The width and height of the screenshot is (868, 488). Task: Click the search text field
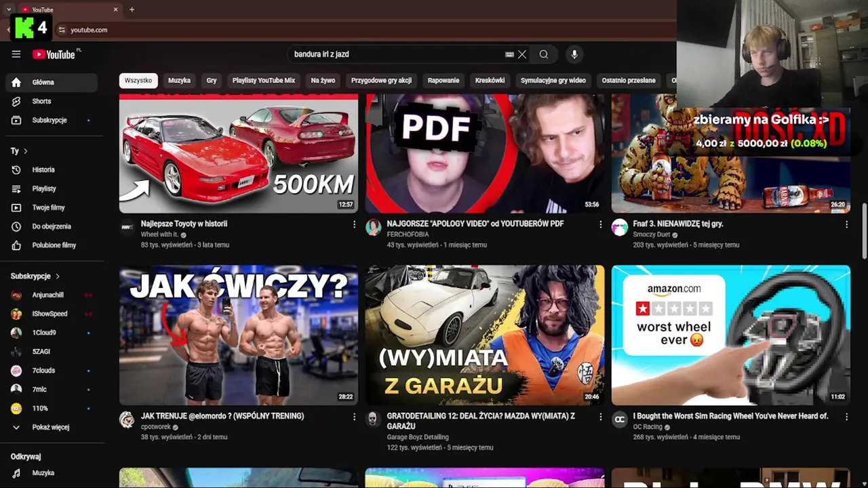coord(397,54)
